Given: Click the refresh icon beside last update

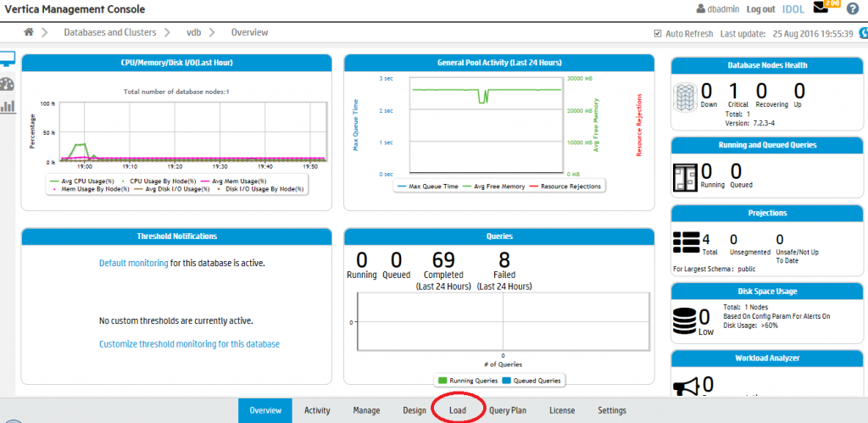Looking at the screenshot, I should [x=863, y=33].
